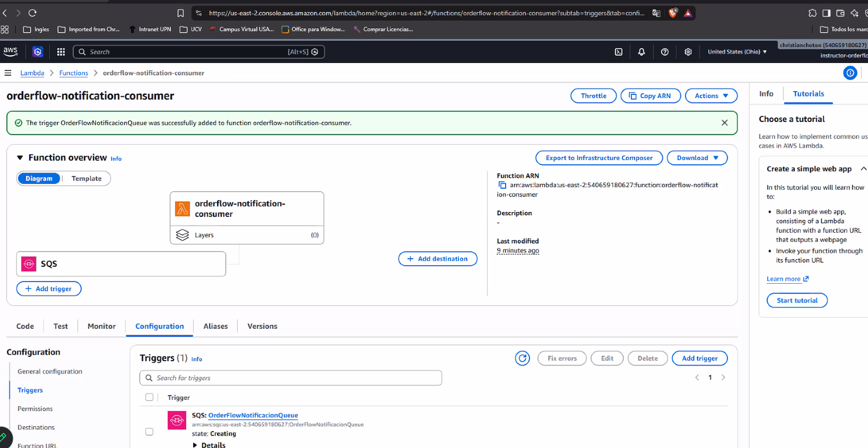
Task: Expand the trigger Details section
Action: coord(209,444)
